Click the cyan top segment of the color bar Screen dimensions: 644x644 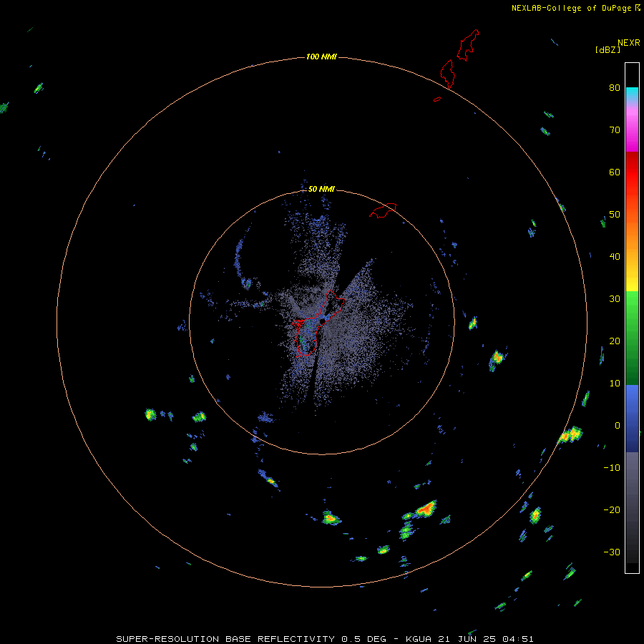tap(632, 93)
